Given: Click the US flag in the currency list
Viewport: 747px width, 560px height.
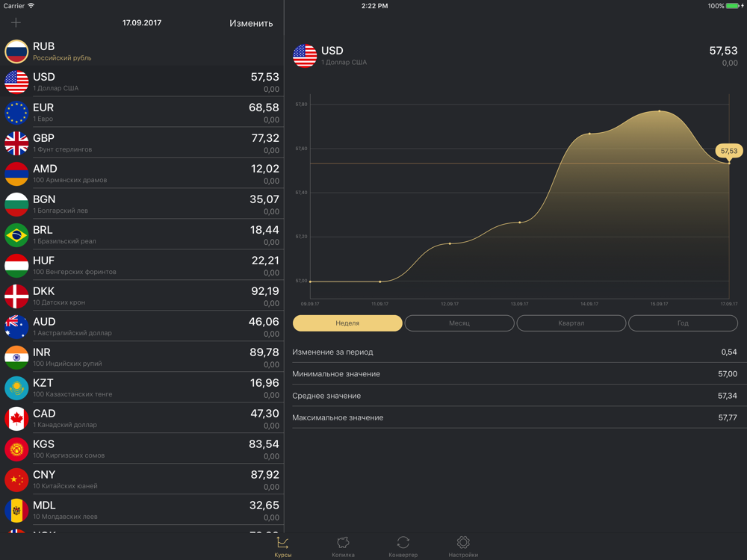Looking at the screenshot, I should coord(16,82).
